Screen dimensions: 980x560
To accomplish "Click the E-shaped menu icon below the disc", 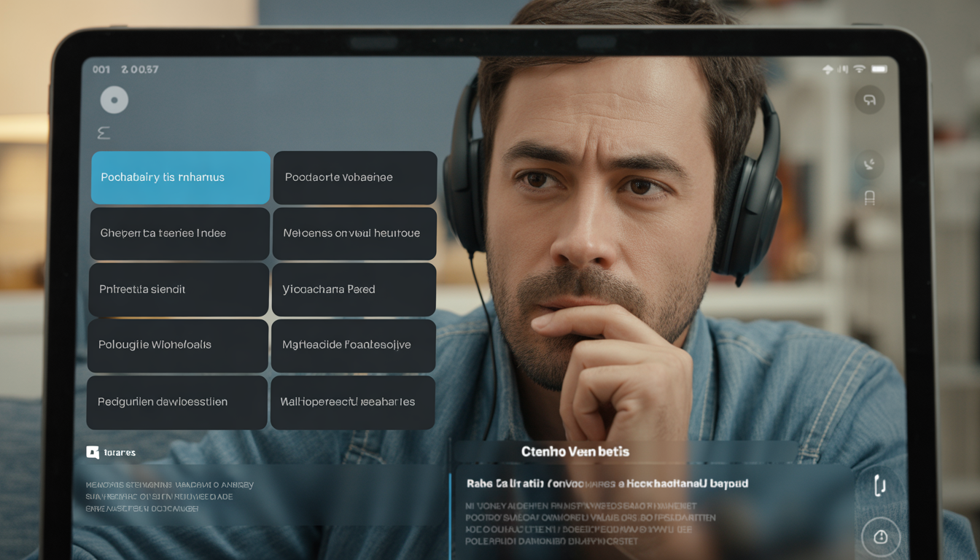I will pos(104,133).
